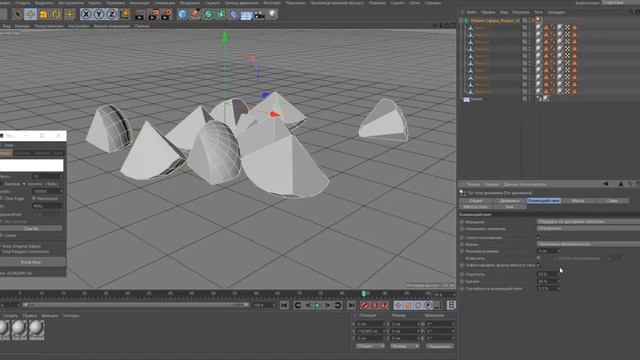Toggle the self collisions checkbox

coord(539,237)
